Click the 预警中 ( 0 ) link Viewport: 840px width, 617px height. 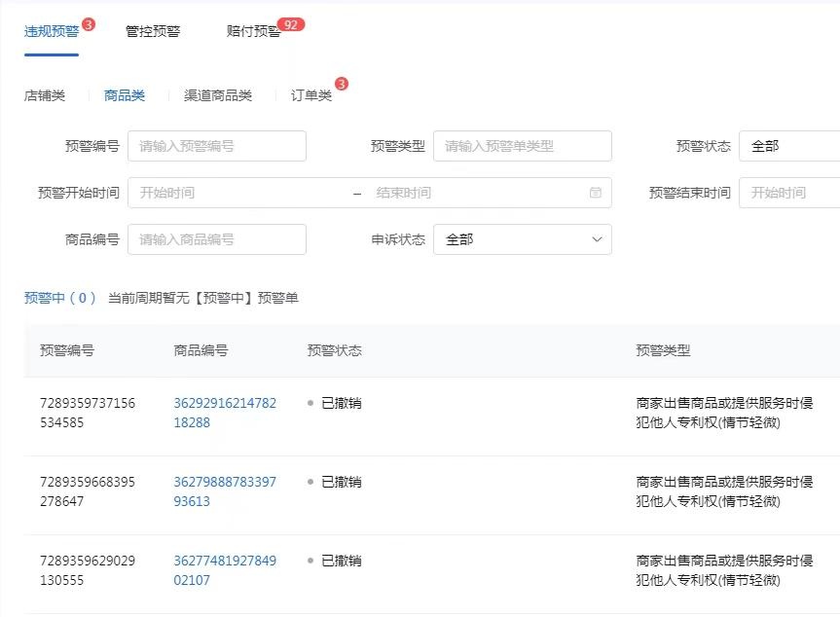(60, 298)
